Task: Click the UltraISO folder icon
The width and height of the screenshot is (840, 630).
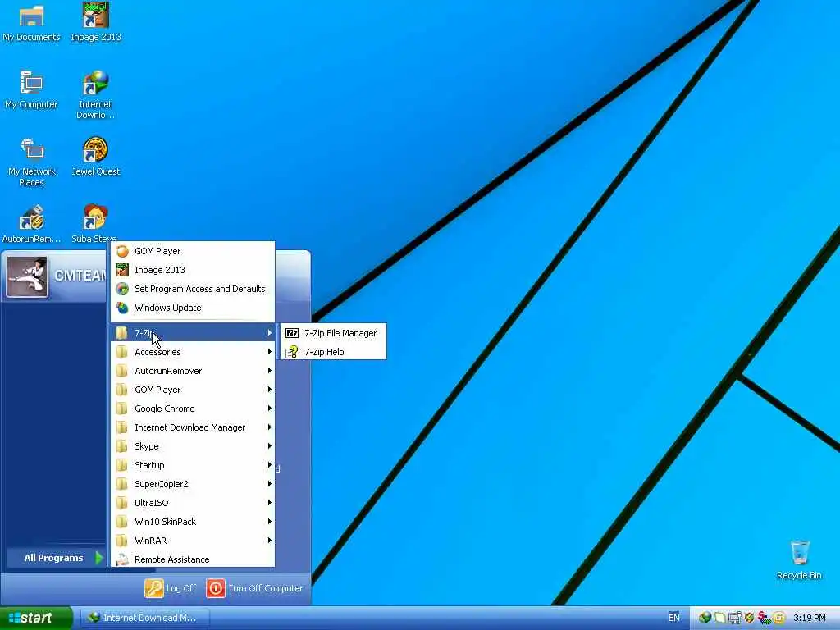Action: [x=123, y=503]
